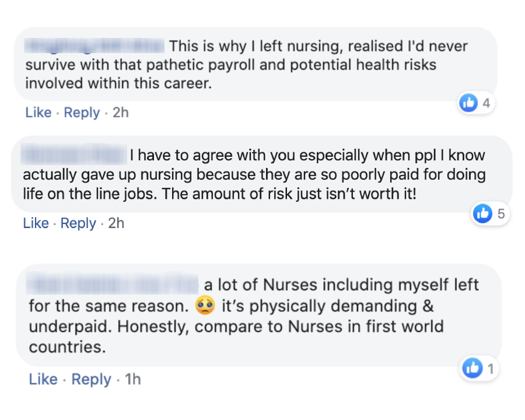Open the 2h timestamp under "risk just isn't worth it" comment
Screen dimensions: 525x420
point(116,223)
